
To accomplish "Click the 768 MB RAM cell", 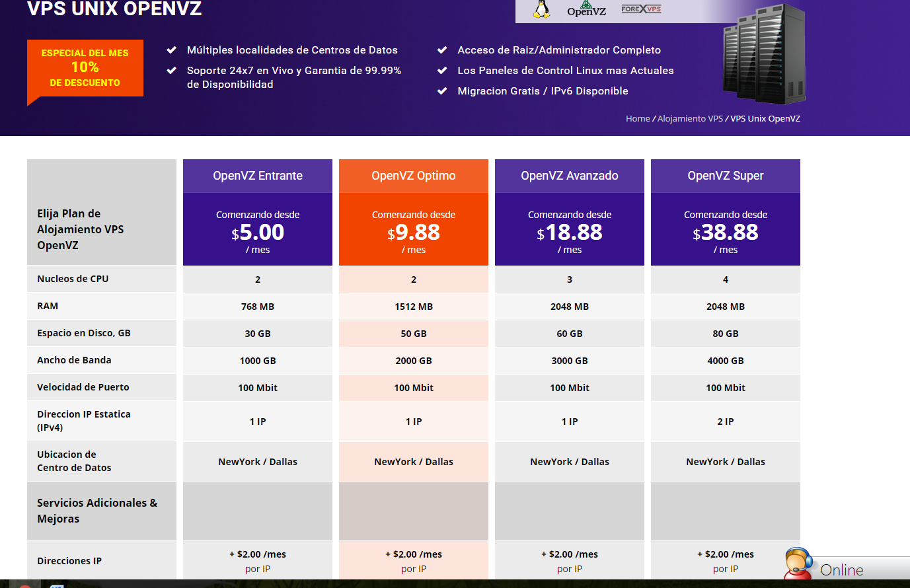I will 258,307.
